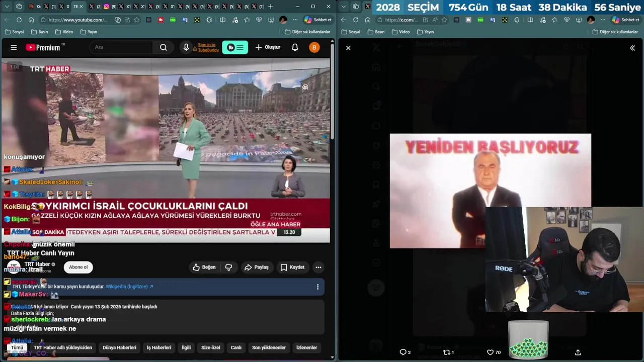This screenshot has height=362, width=644.
Task: Open YouTube notifications bell
Action: (295, 47)
